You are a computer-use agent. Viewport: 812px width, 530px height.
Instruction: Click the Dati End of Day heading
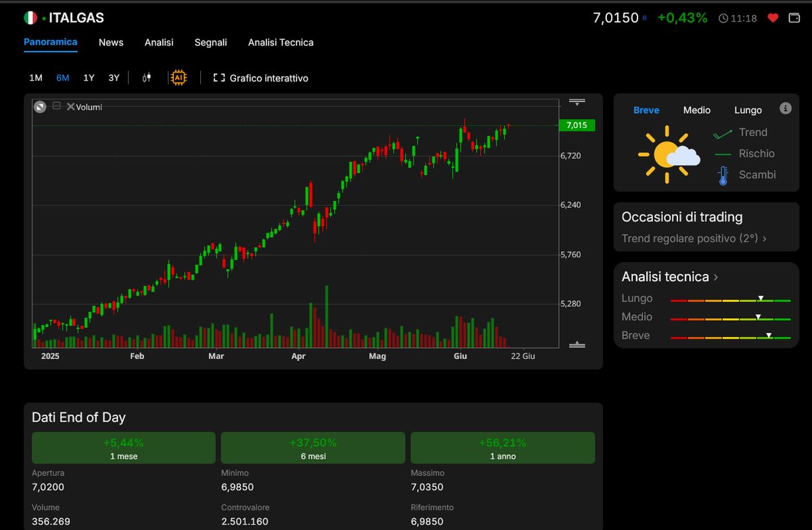(78, 418)
